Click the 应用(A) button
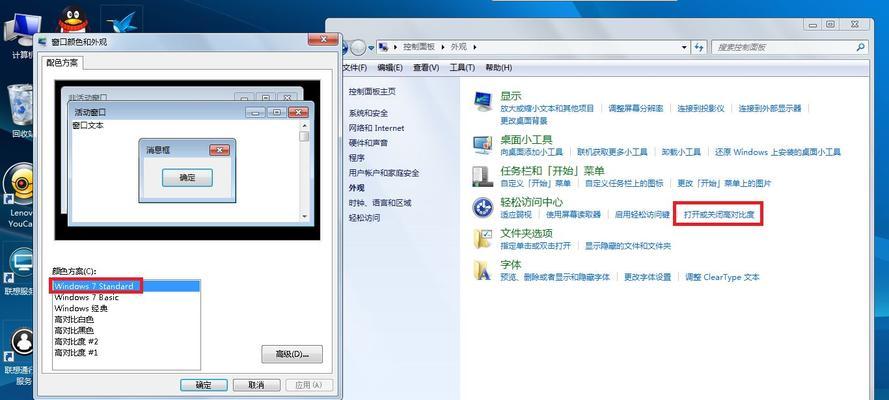The image size is (889, 400). 308,385
